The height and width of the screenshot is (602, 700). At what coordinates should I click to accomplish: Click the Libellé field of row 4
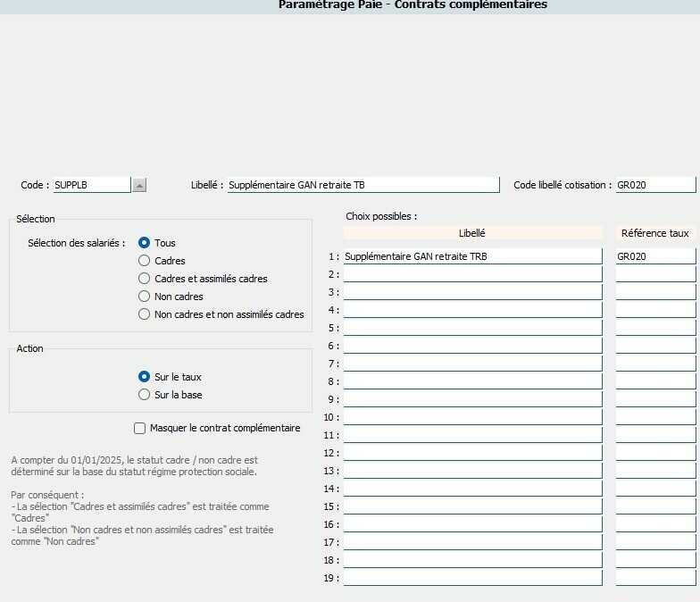click(x=473, y=310)
